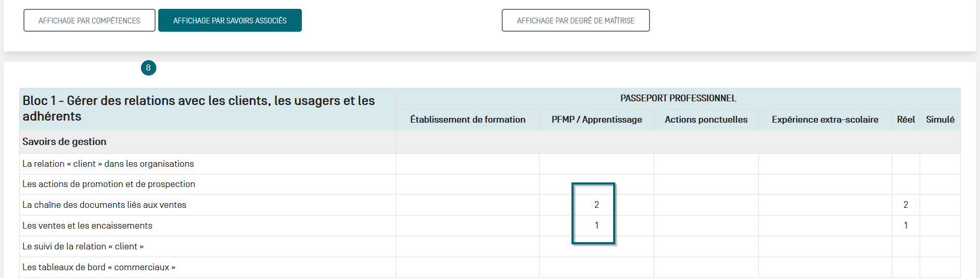The width and height of the screenshot is (980, 278).
Task: Select the Établissement de formation column header
Action: [x=467, y=120]
